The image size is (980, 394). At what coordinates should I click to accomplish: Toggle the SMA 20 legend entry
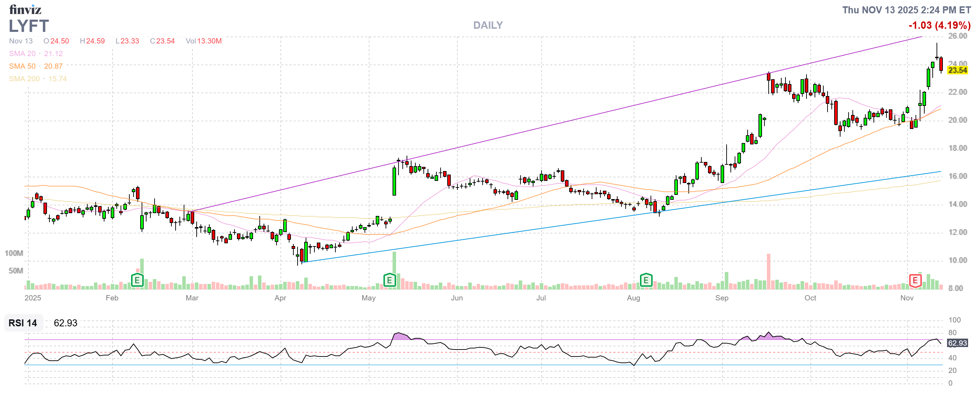pyautogui.click(x=22, y=54)
